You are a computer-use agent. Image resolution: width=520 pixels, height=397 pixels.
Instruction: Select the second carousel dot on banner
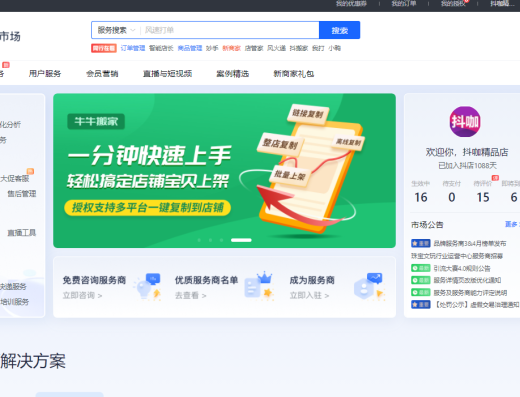click(210, 240)
